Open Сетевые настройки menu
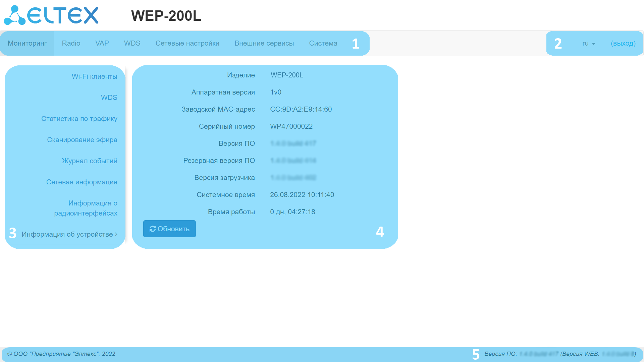This screenshot has width=644, height=362. (x=187, y=44)
